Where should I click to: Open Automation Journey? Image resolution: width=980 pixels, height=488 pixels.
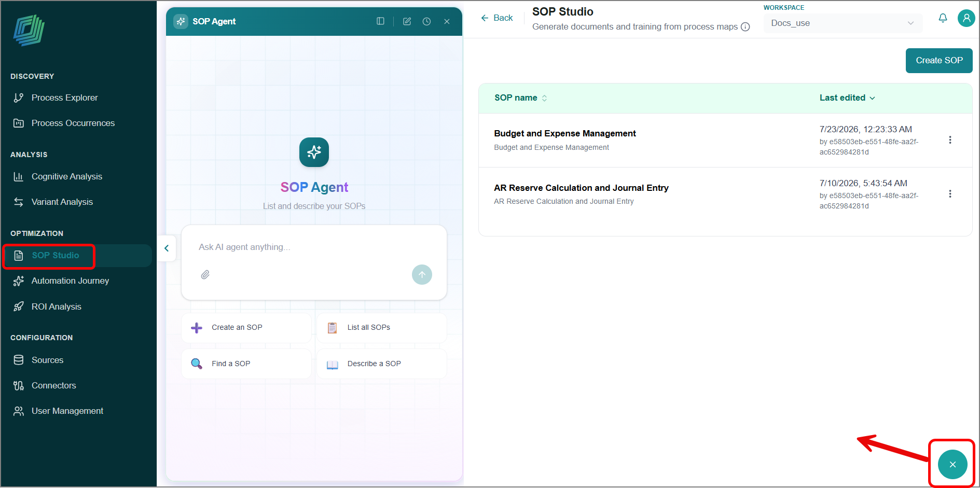tap(70, 281)
